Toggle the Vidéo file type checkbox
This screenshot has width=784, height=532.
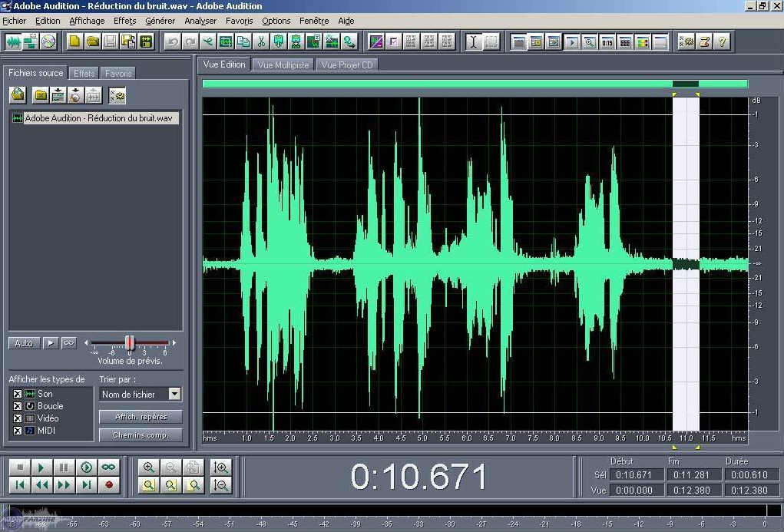(18, 418)
